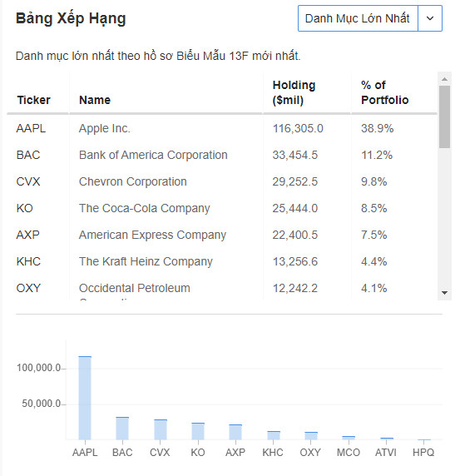The height and width of the screenshot is (476, 455).
Task: Click portfolio percentage 9.8%
Action: 374,181
